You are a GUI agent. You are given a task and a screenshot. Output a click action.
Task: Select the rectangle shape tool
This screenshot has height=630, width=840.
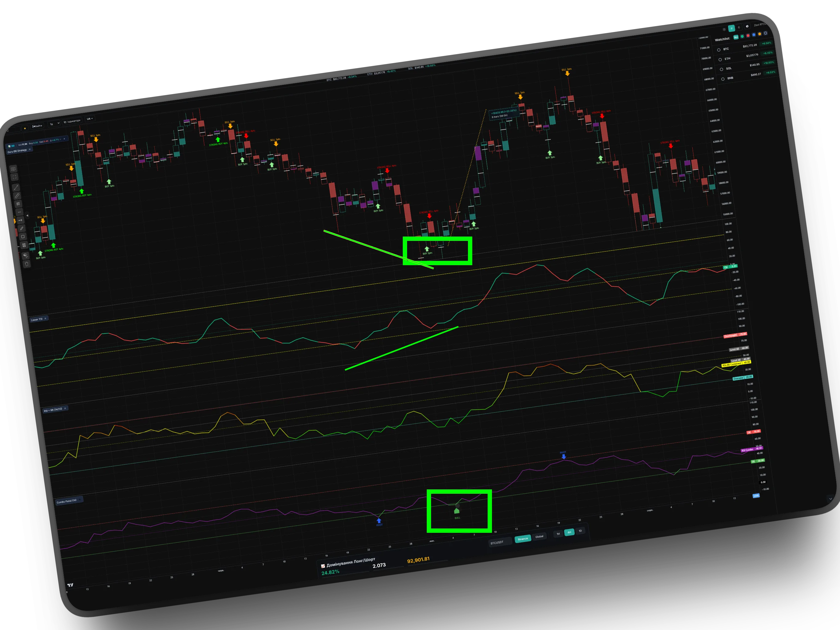tap(23, 237)
